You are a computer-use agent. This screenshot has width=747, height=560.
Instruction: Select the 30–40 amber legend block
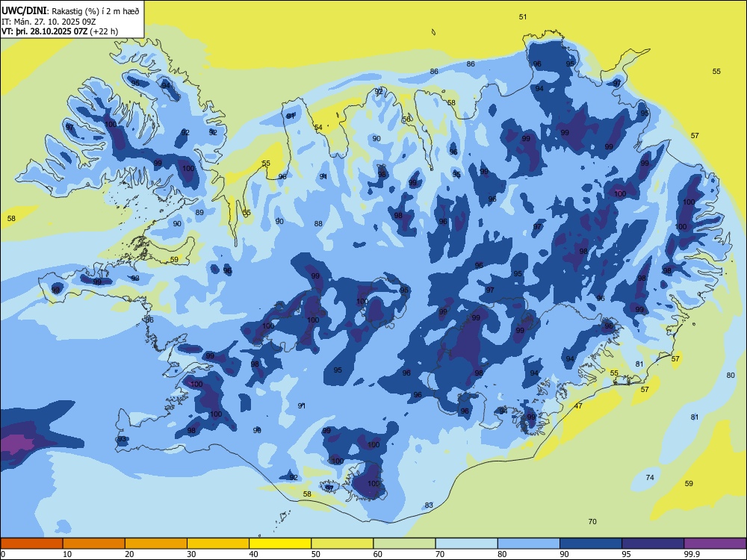[218, 544]
